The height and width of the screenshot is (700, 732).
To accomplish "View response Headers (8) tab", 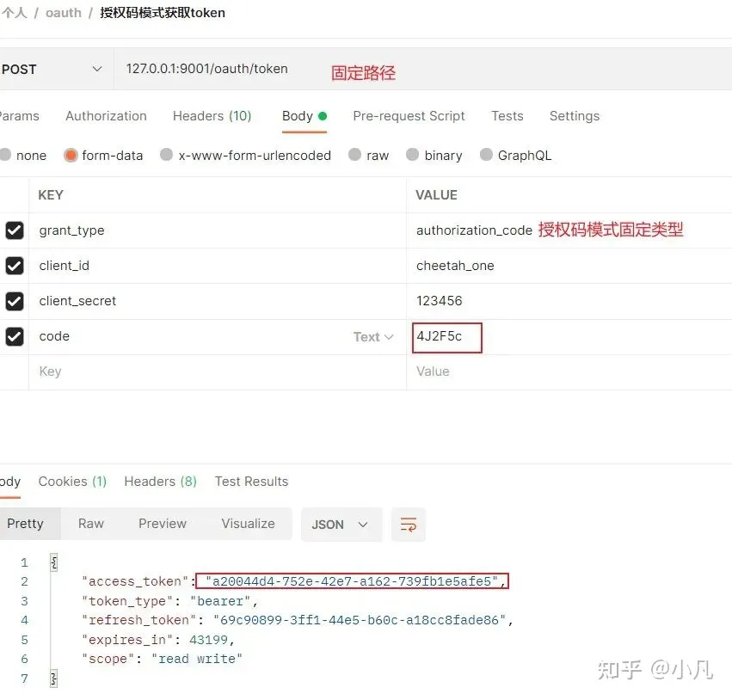I will (160, 481).
